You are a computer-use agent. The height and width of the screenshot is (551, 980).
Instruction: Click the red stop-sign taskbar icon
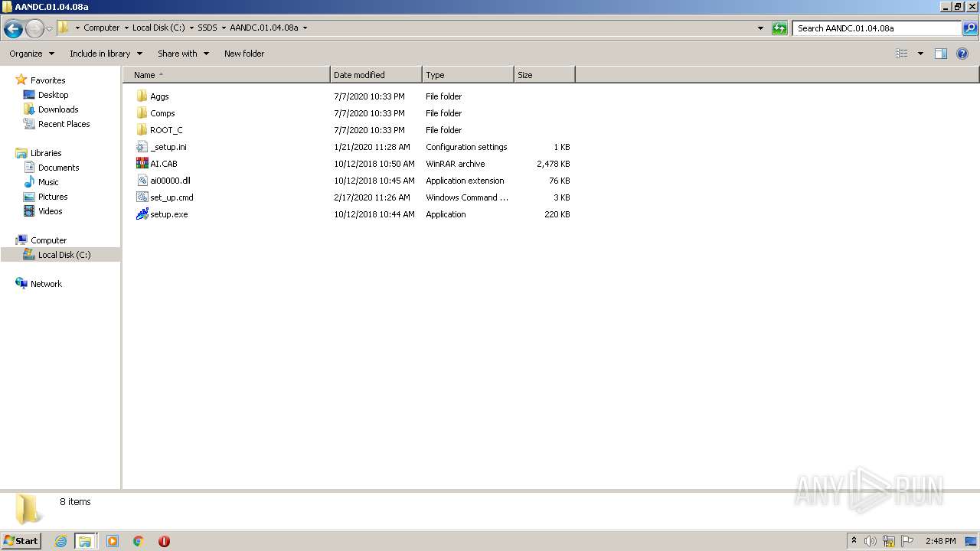(164, 541)
